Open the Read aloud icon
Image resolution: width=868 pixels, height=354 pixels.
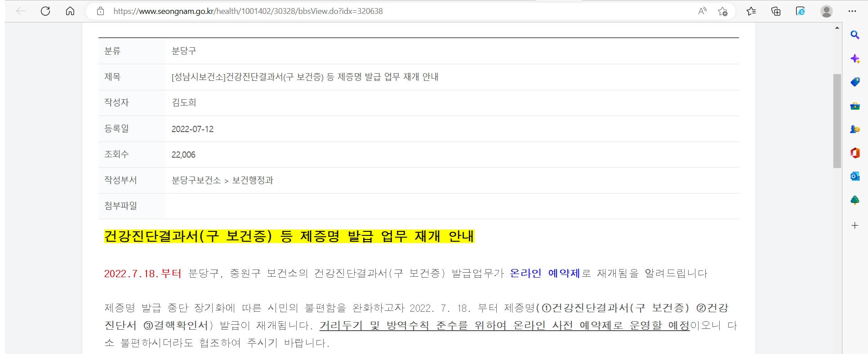click(702, 11)
